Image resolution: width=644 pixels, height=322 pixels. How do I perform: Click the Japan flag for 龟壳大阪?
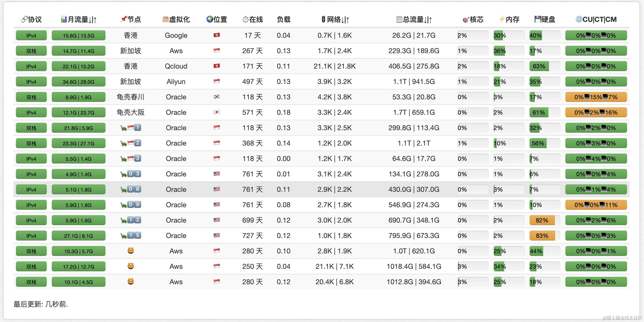[x=216, y=112]
